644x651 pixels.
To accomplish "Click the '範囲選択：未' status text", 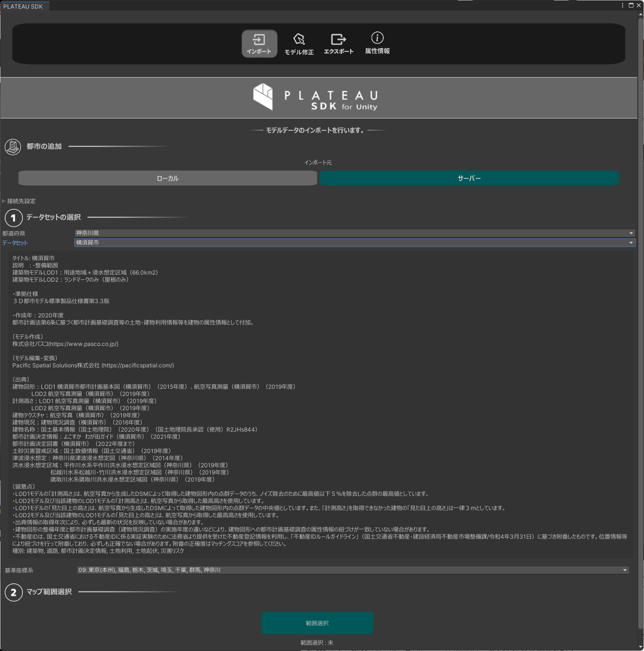I will [x=317, y=643].
